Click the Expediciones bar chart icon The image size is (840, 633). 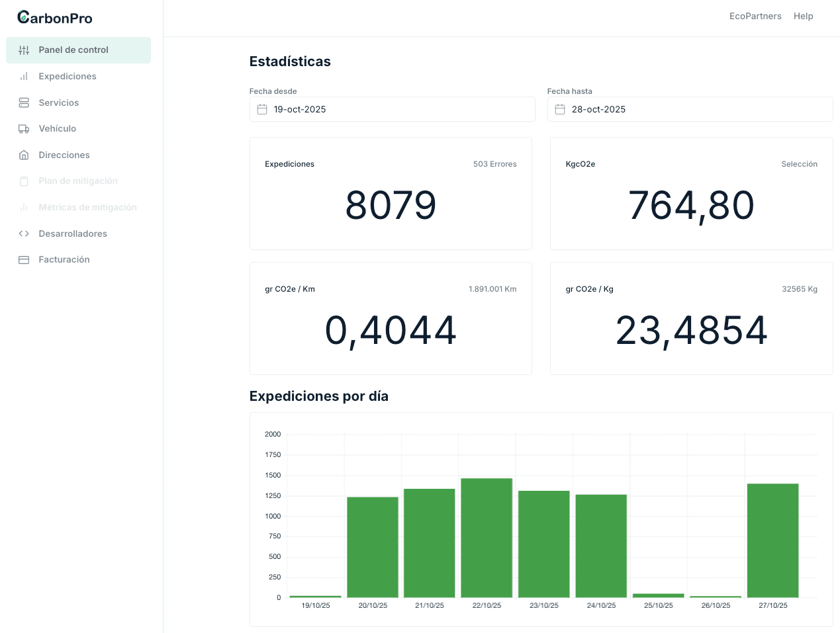[23, 76]
